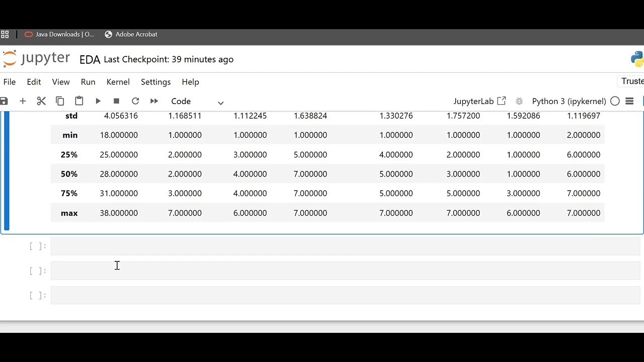
Task: Open the Edit menu
Action: click(34, 82)
